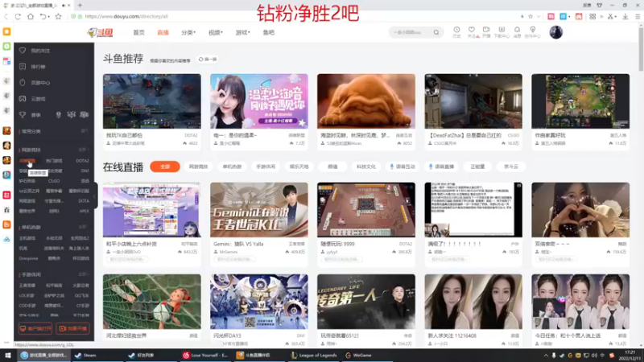Viewport: 644px width, 362px height.
Task: Expand the 视频 dropdown in top nav
Action: point(215,32)
